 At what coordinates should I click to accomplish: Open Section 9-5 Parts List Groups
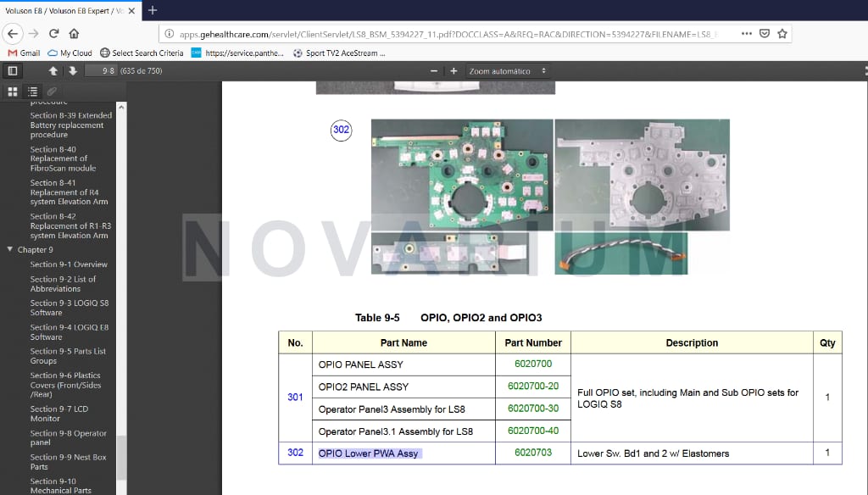pyautogui.click(x=68, y=356)
